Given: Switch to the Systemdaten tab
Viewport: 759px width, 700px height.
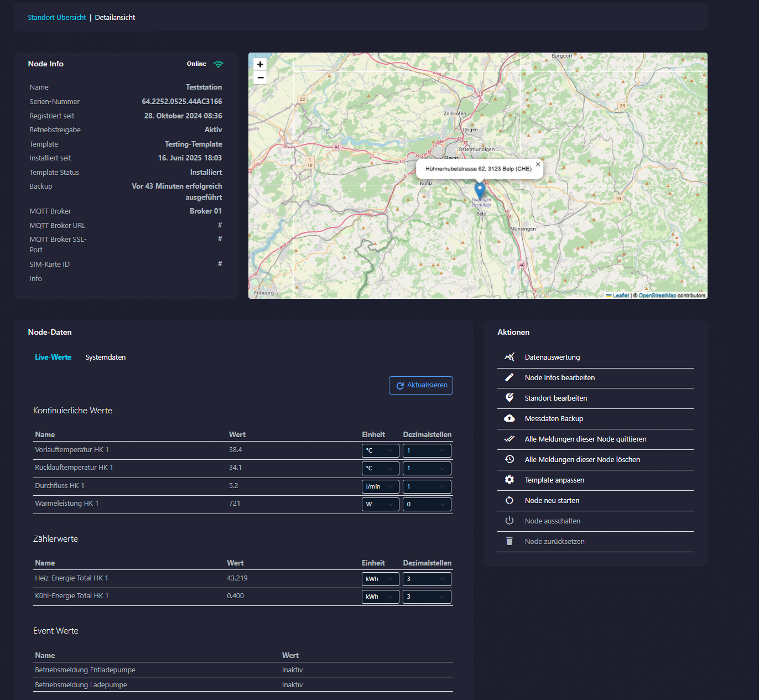Looking at the screenshot, I should [106, 357].
